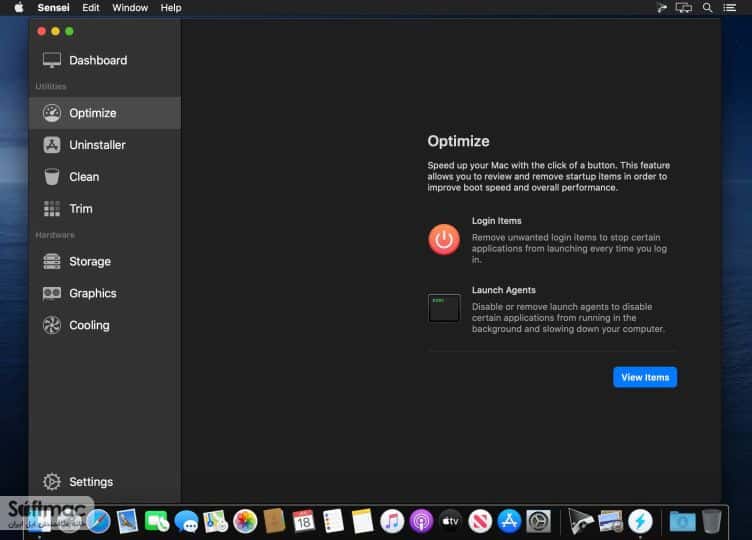Open Settings via the gear icon
752x540 pixels.
pyautogui.click(x=52, y=481)
